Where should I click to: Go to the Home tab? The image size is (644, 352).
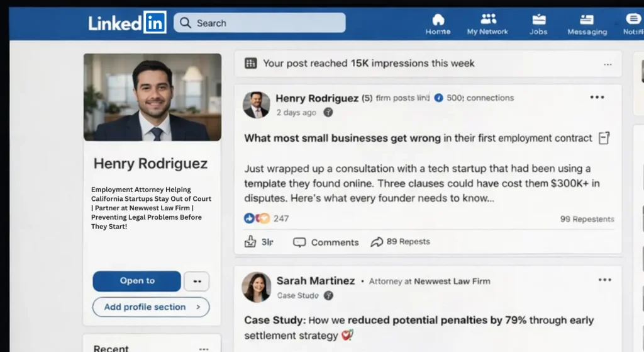click(x=438, y=25)
